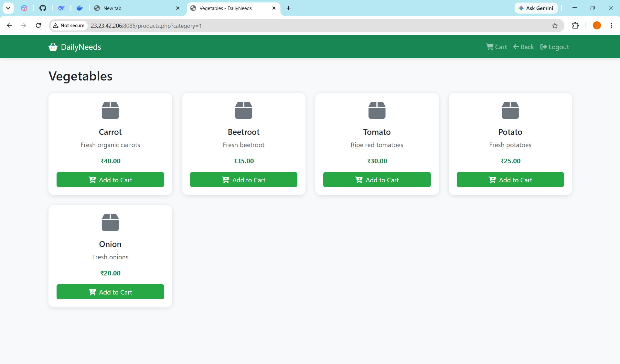Open a new browser tab

[289, 8]
